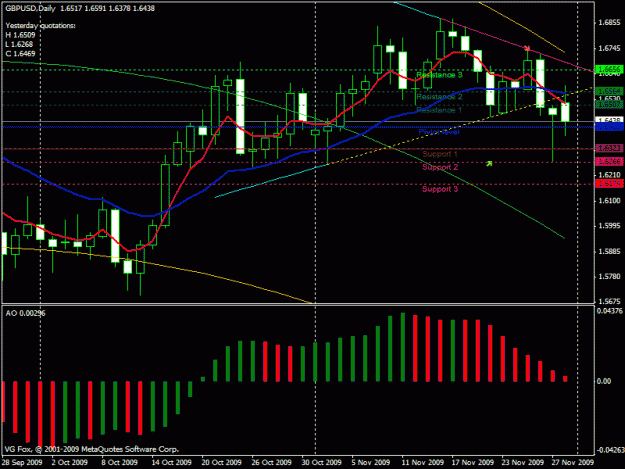Select the "Support 3" level label
625x469 pixels.
point(440,189)
